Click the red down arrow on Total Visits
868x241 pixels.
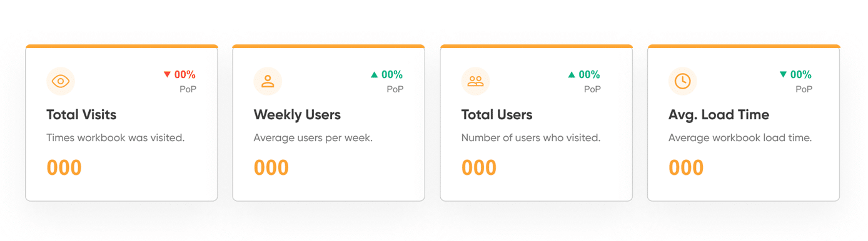(x=167, y=74)
